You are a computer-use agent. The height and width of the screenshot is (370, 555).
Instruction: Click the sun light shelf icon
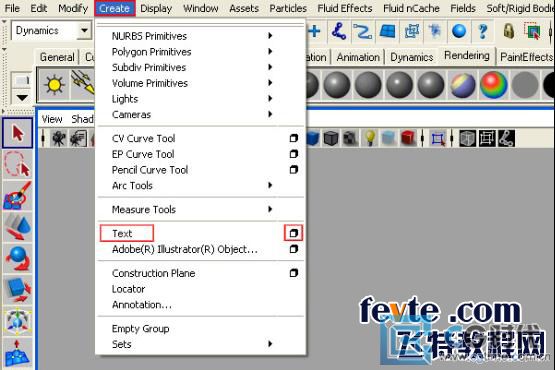click(x=54, y=84)
